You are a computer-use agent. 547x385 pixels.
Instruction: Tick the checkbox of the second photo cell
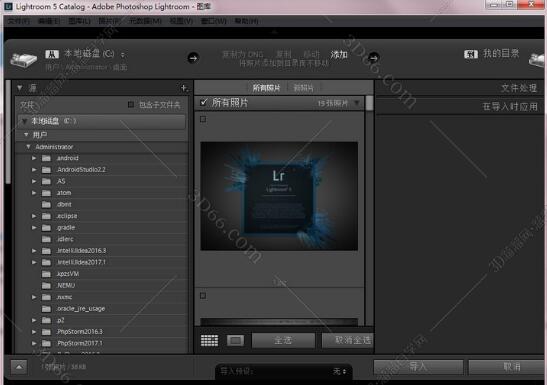click(203, 296)
